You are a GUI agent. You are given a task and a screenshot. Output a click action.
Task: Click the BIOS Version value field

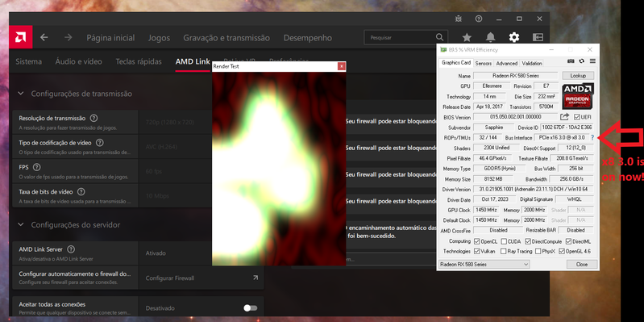coord(516,117)
